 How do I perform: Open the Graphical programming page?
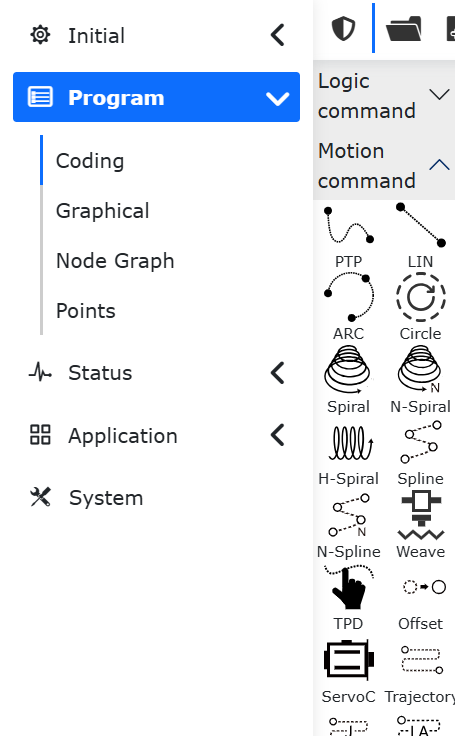[102, 211]
